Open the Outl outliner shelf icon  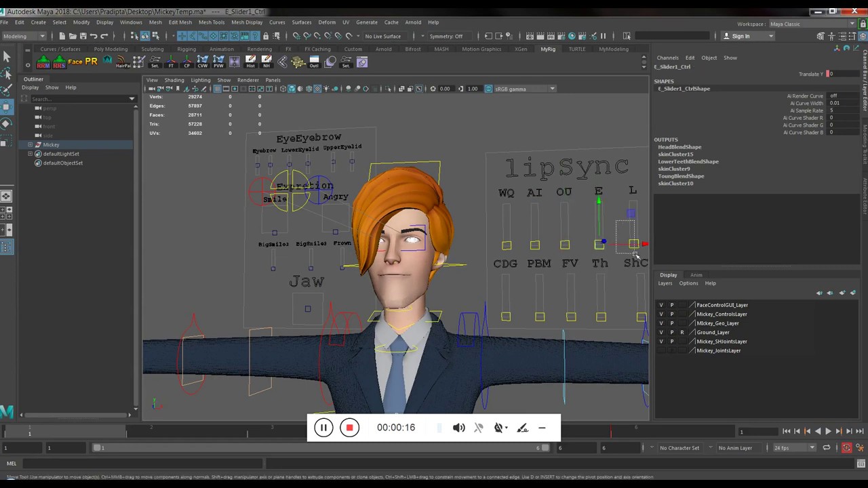point(314,62)
